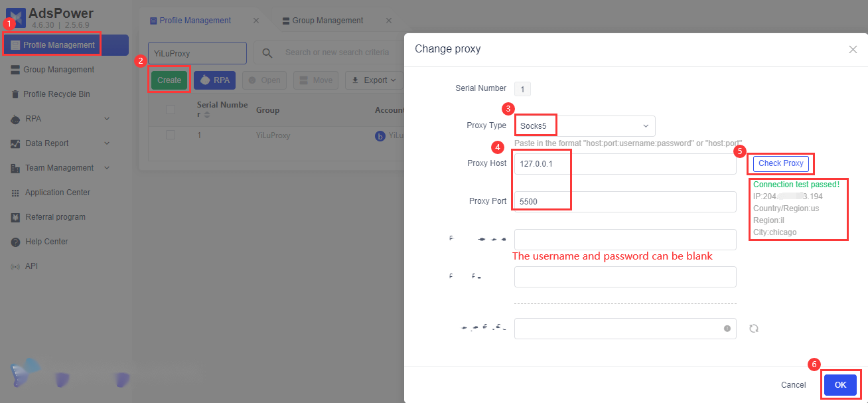Click the Check Proxy button
Screen dimensions: 868x403
point(781,163)
